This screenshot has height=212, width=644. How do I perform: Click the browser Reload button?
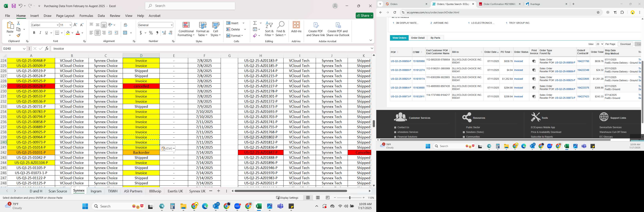395,12
